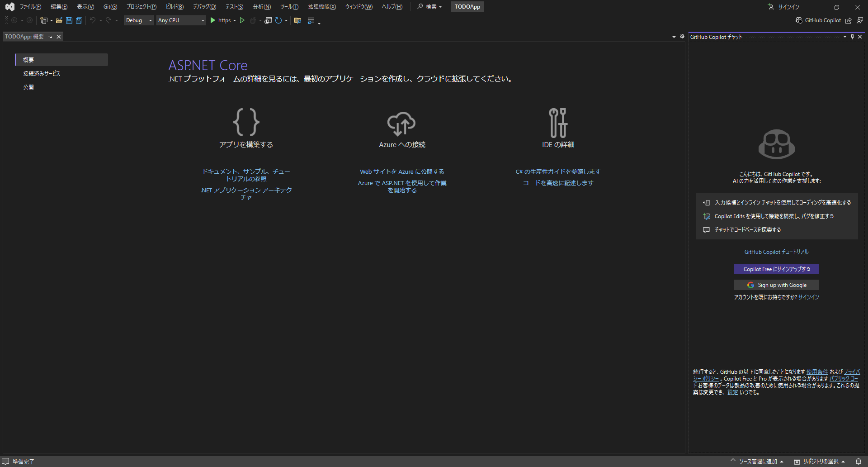Open the document well settings gear icon
This screenshot has height=467, width=868.
tap(682, 37)
